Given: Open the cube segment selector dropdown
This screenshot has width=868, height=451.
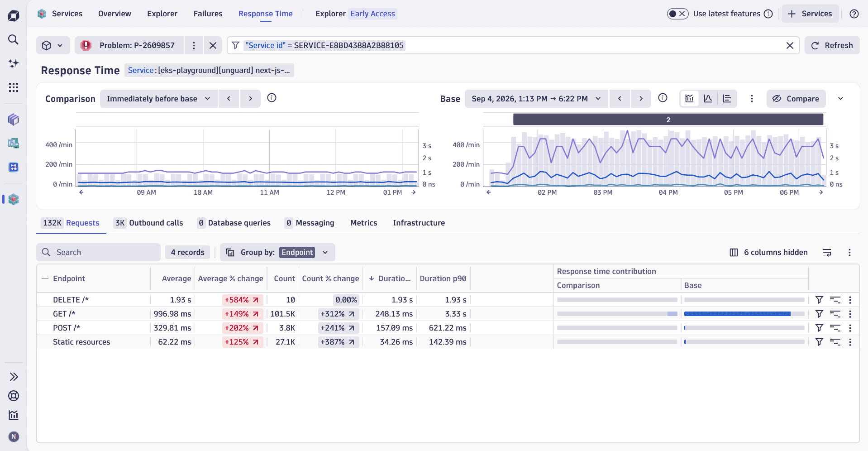Looking at the screenshot, I should (53, 45).
